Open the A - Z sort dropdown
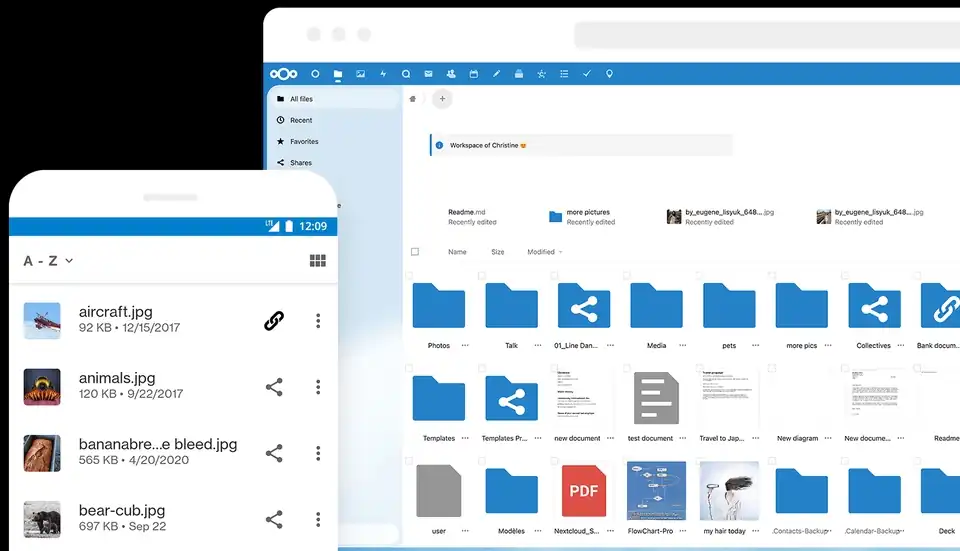Viewport: 960px width, 551px height. click(48, 261)
